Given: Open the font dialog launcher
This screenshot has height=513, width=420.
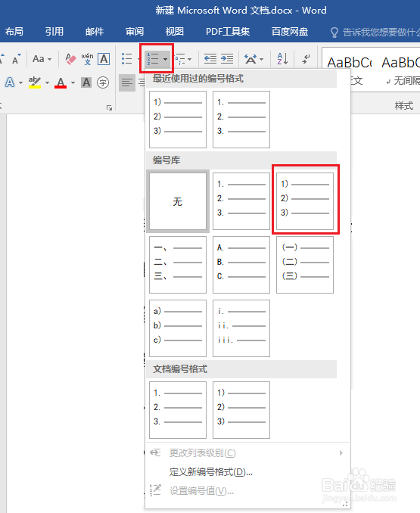Looking at the screenshot, I should pos(109,107).
